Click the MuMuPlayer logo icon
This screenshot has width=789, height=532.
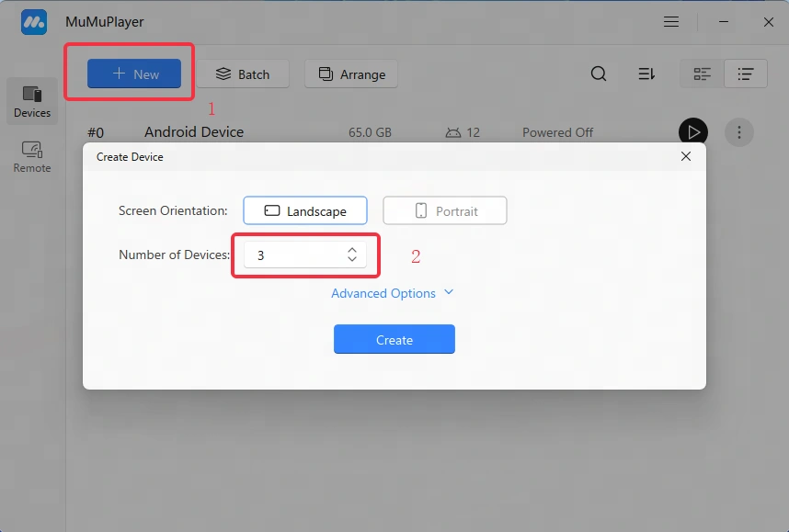[34, 22]
